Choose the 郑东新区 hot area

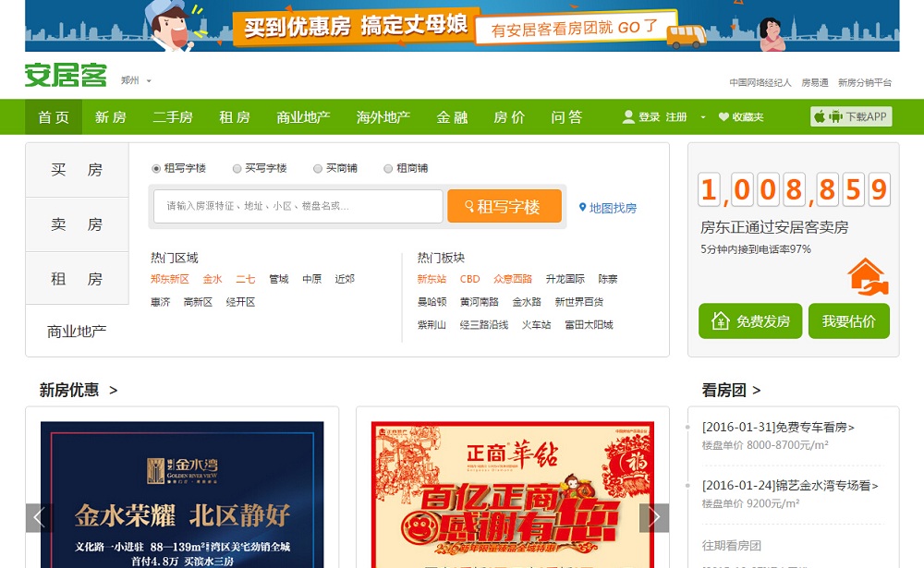click(170, 279)
